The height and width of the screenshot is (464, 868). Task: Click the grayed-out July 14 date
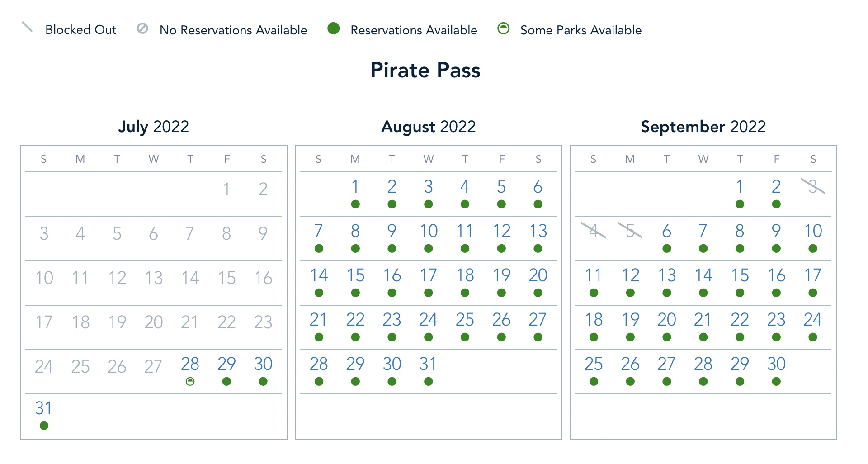click(x=190, y=278)
